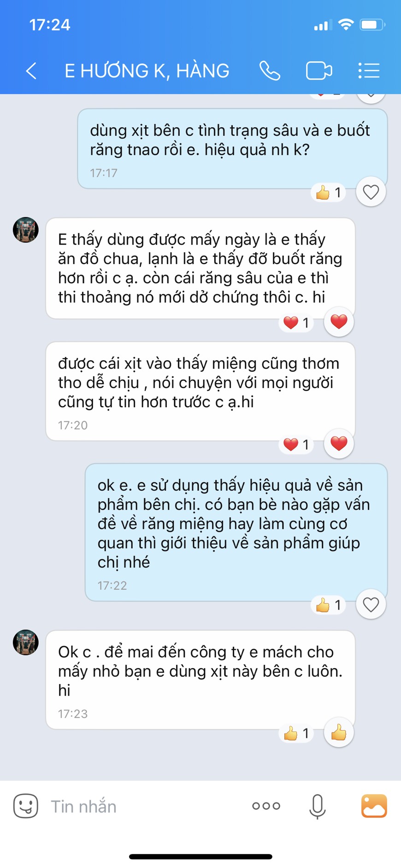Toggle heart reaction on 17:22 message

371,604
